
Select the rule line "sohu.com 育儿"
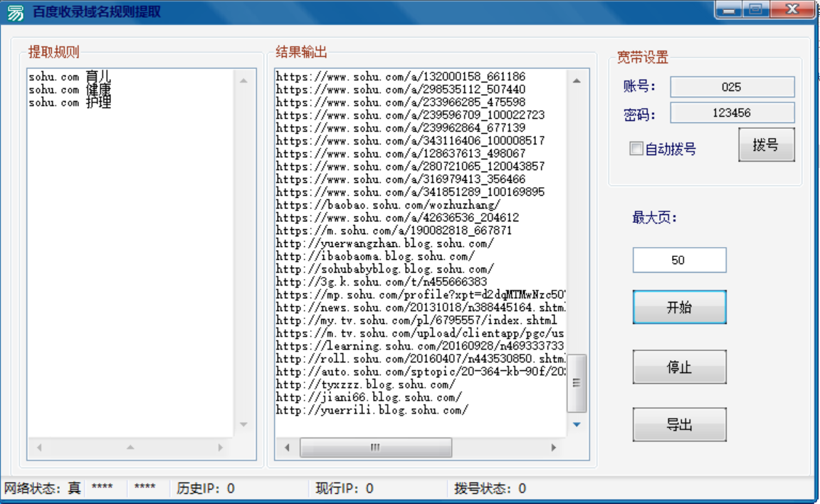[70, 77]
